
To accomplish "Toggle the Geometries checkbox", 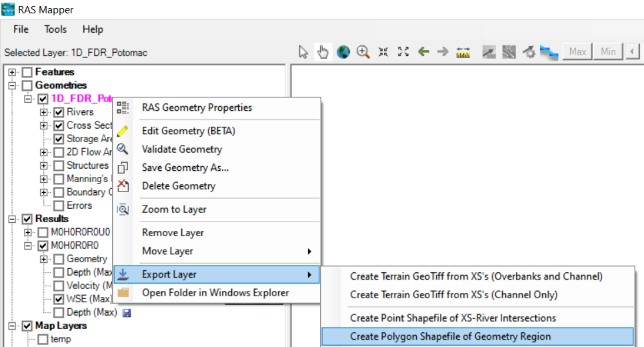I will tap(27, 85).
